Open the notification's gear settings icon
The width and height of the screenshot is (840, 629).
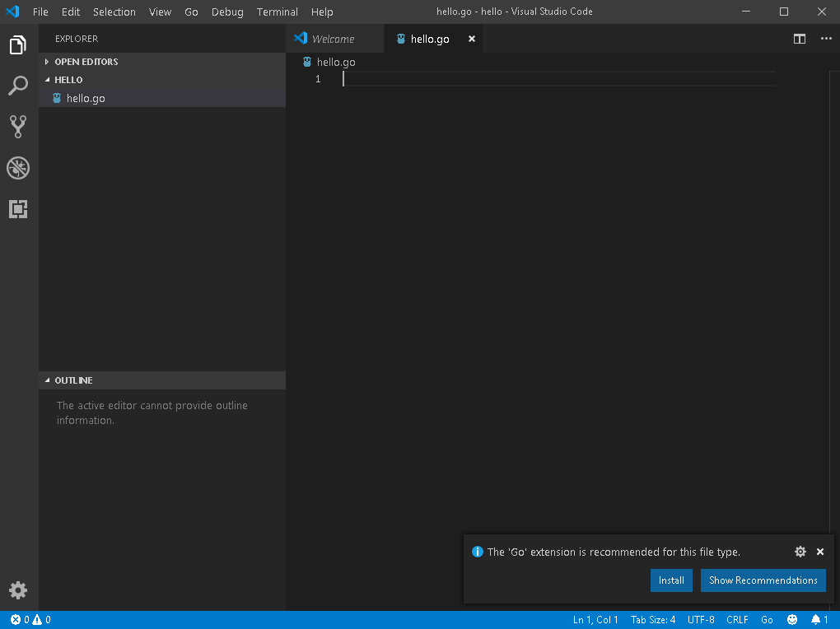point(800,552)
